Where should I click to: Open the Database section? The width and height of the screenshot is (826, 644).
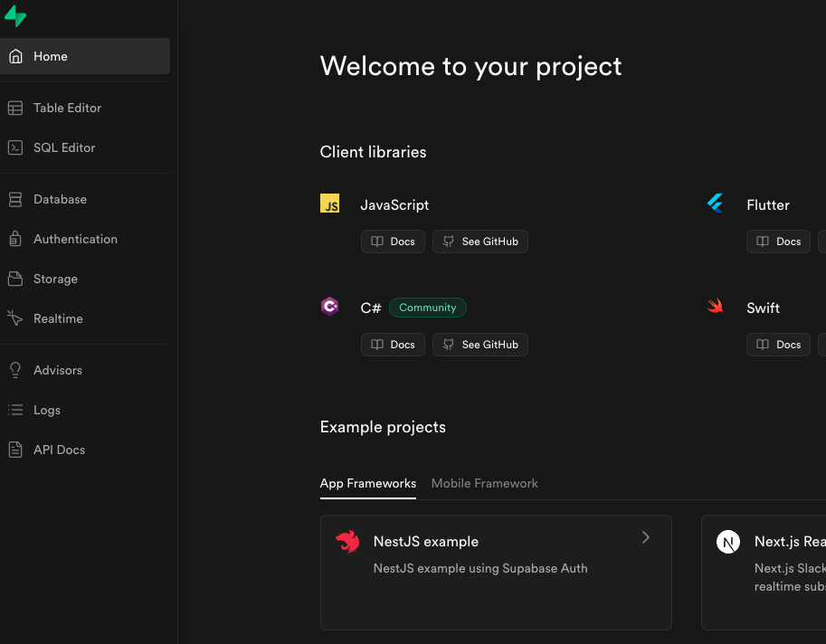pos(60,199)
